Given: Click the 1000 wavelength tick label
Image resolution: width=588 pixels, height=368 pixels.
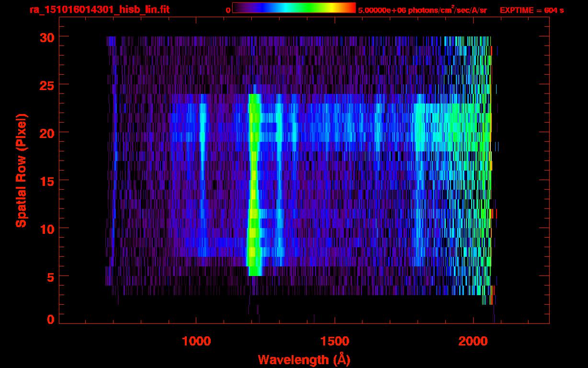Looking at the screenshot, I should [x=196, y=341].
